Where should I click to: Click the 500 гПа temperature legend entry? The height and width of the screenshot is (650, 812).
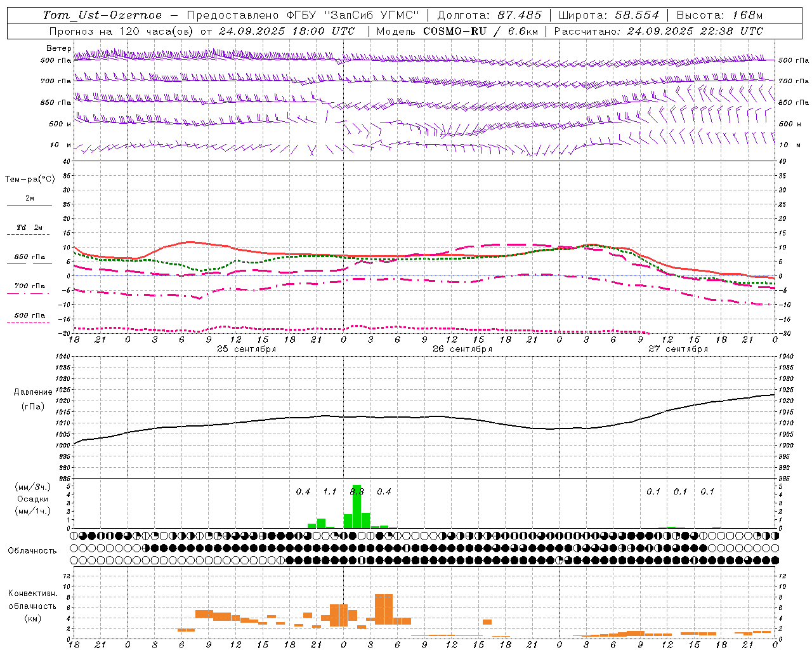point(29,315)
